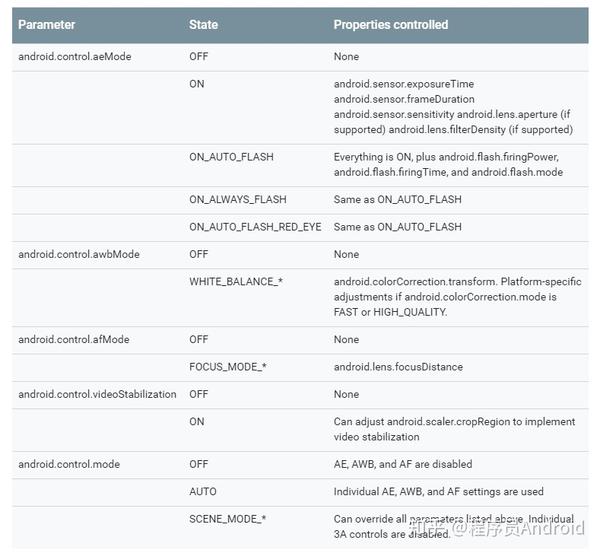Click the ON_ALWAYS_FLASH state cell

237,199
